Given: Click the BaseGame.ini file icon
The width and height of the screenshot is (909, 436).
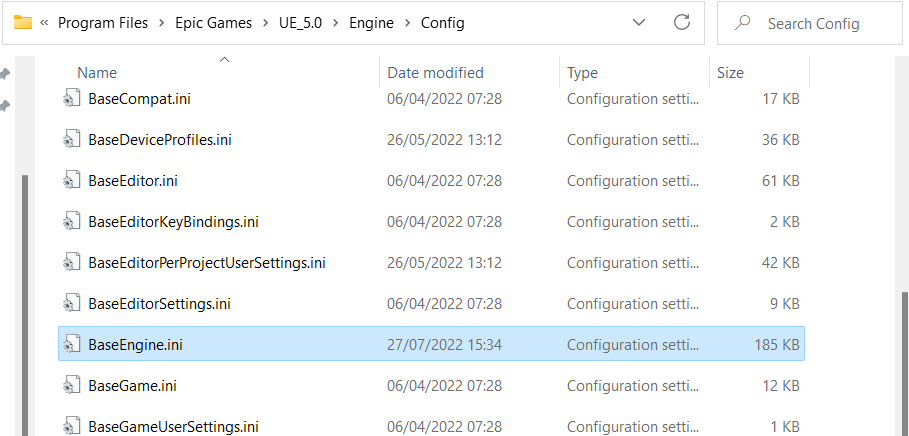Looking at the screenshot, I should [x=71, y=386].
